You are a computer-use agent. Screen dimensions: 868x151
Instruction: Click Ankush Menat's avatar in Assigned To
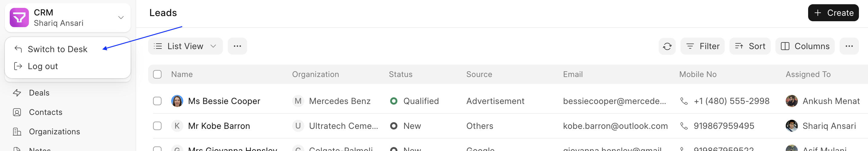point(791,101)
